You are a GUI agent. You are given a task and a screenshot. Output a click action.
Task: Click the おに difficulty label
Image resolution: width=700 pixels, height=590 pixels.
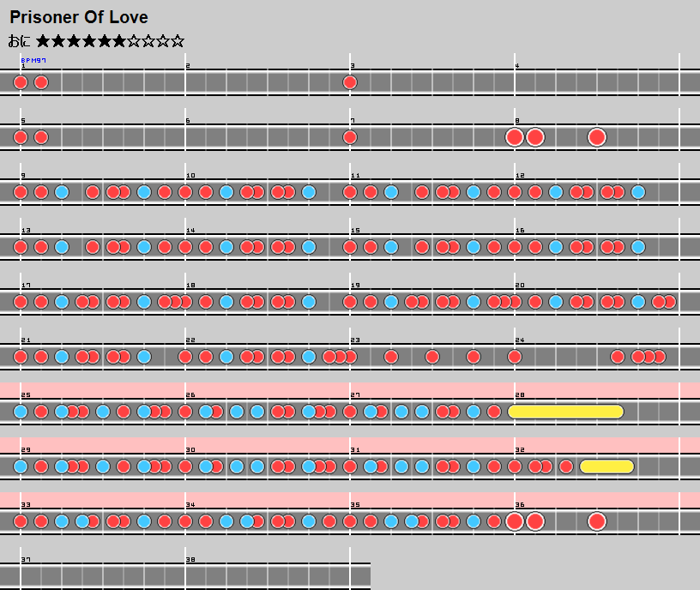tap(20, 40)
